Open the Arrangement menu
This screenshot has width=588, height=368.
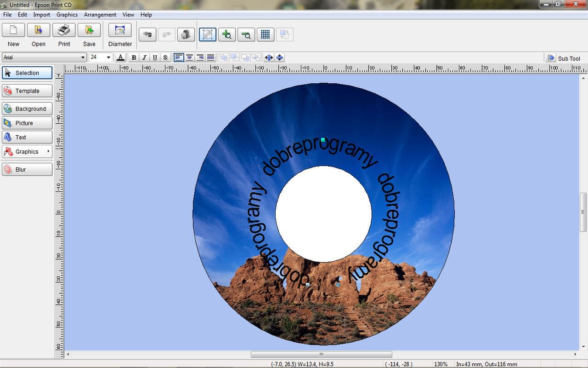click(100, 15)
